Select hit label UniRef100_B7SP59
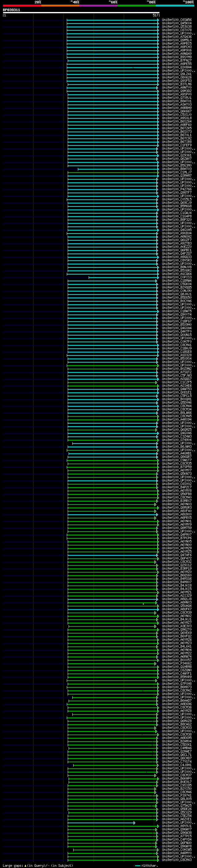Image resolution: width=197 pixels, height=868 pixels. pos(177,467)
